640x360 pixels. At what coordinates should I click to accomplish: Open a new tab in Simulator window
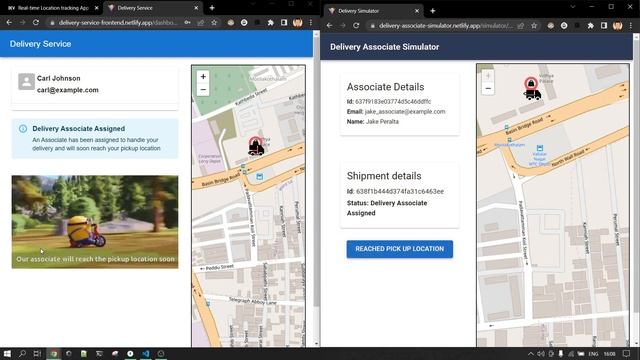point(433,11)
